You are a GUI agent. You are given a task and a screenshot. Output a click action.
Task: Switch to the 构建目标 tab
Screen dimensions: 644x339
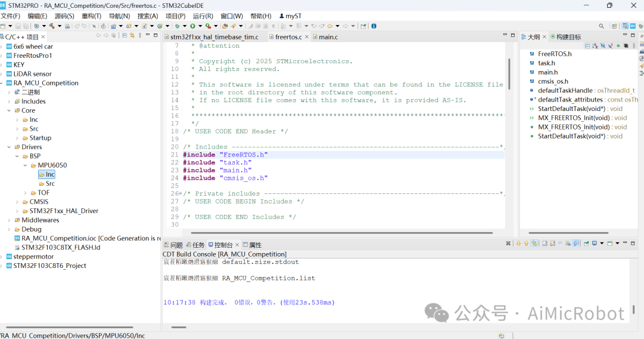(x=565, y=36)
